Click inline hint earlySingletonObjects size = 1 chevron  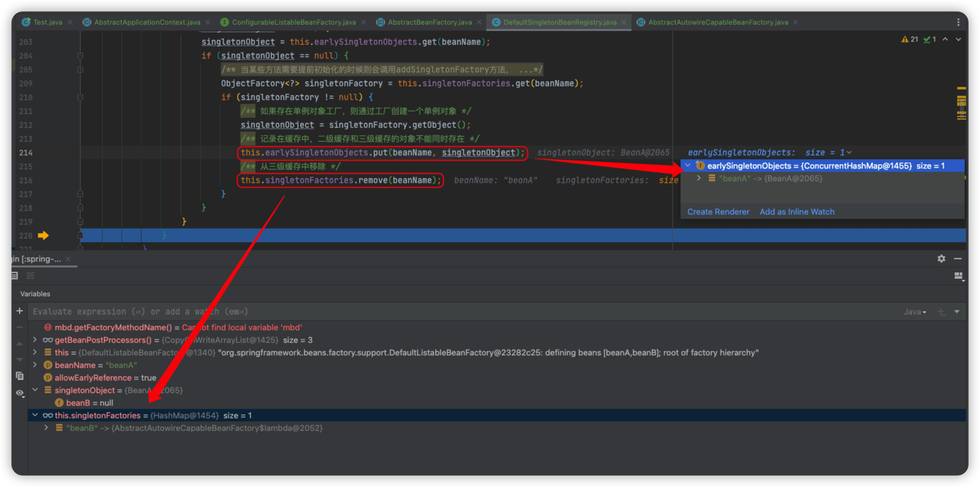click(849, 152)
